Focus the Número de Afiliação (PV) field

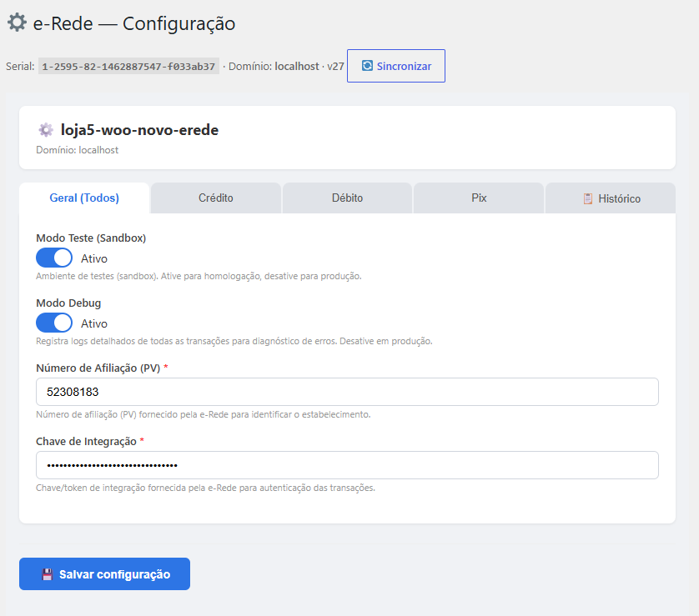[x=347, y=392]
